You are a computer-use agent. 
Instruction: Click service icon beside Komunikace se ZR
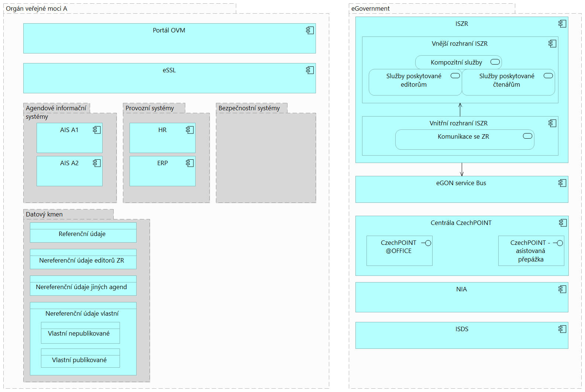[528, 136]
